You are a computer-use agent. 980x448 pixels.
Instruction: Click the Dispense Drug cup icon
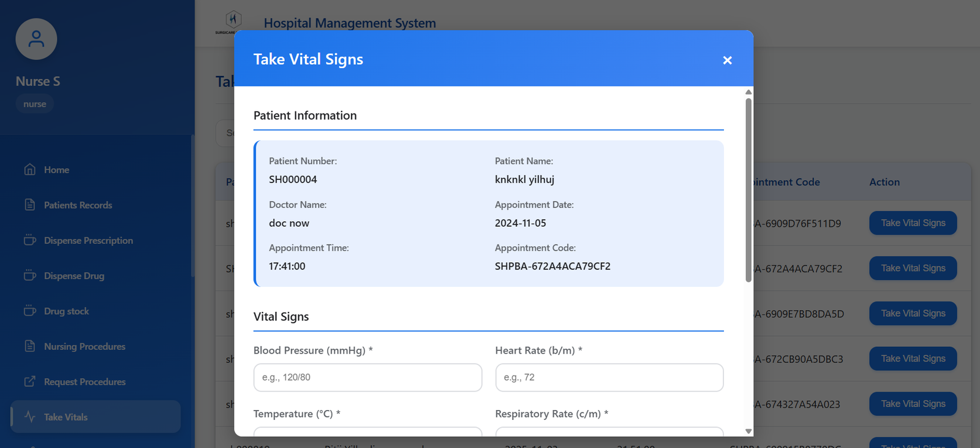pos(29,276)
